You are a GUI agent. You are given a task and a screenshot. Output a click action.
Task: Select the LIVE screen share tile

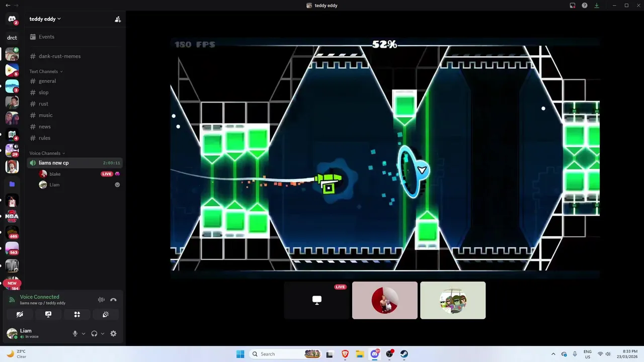coord(317,300)
